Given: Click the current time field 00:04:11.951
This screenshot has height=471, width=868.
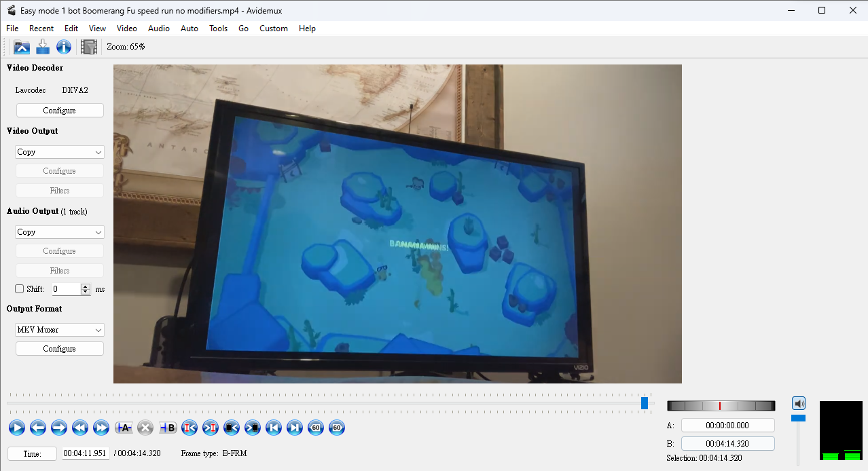Looking at the screenshot, I should [86, 453].
